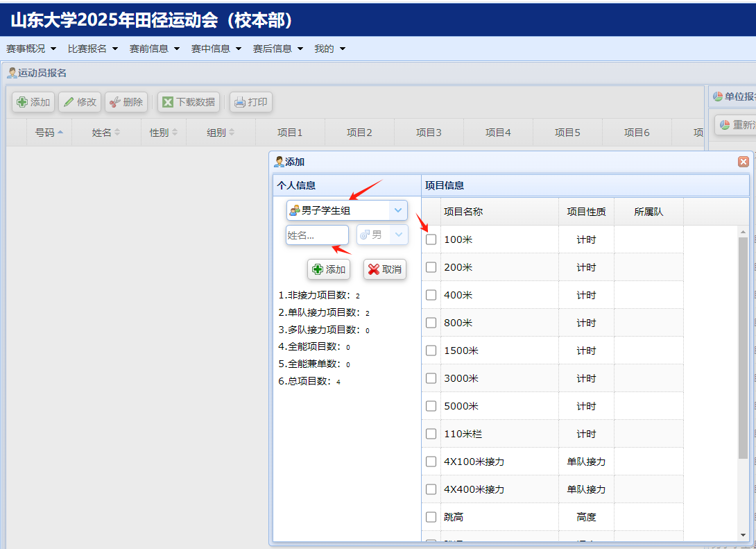Open the 赛事概况 menu
This screenshot has height=549, width=756.
pyautogui.click(x=31, y=49)
